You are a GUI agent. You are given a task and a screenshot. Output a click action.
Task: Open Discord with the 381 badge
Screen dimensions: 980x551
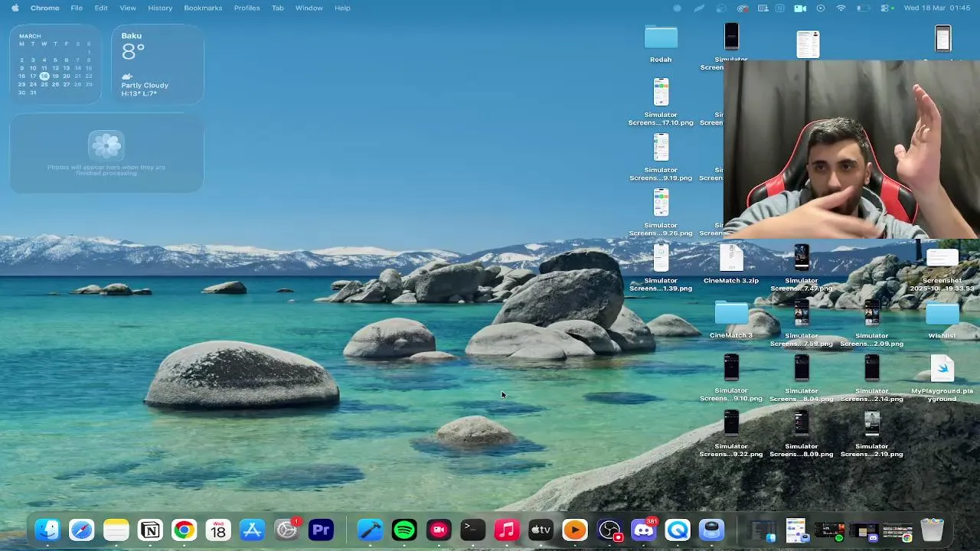pyautogui.click(x=643, y=530)
